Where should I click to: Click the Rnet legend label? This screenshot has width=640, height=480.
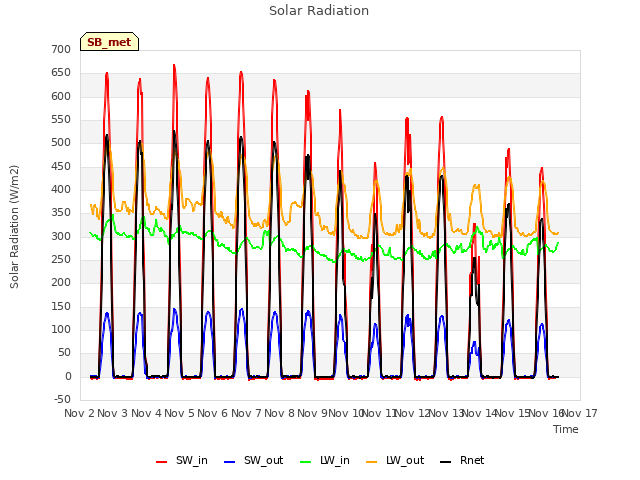[x=472, y=460]
